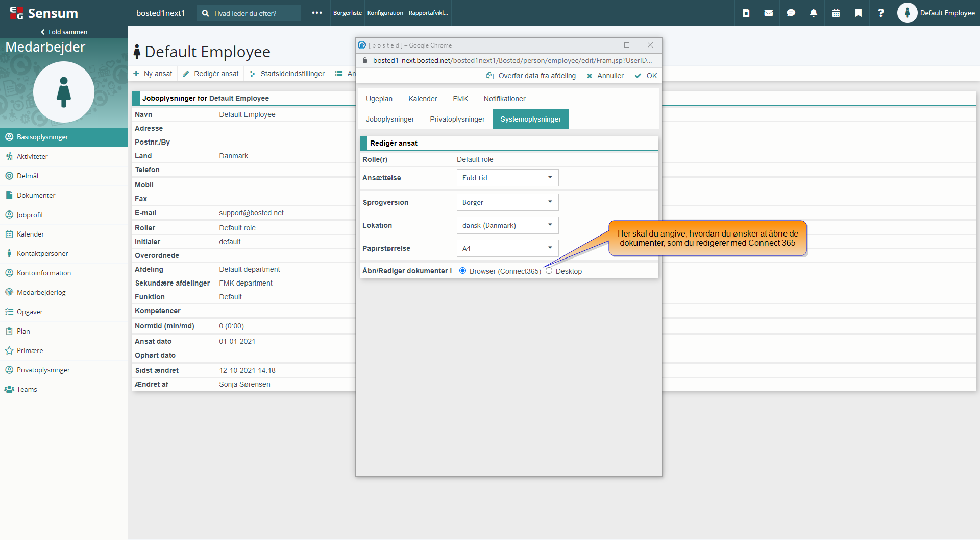The image size is (980, 540).
Task: Open the mail envelope icon
Action: click(x=768, y=13)
